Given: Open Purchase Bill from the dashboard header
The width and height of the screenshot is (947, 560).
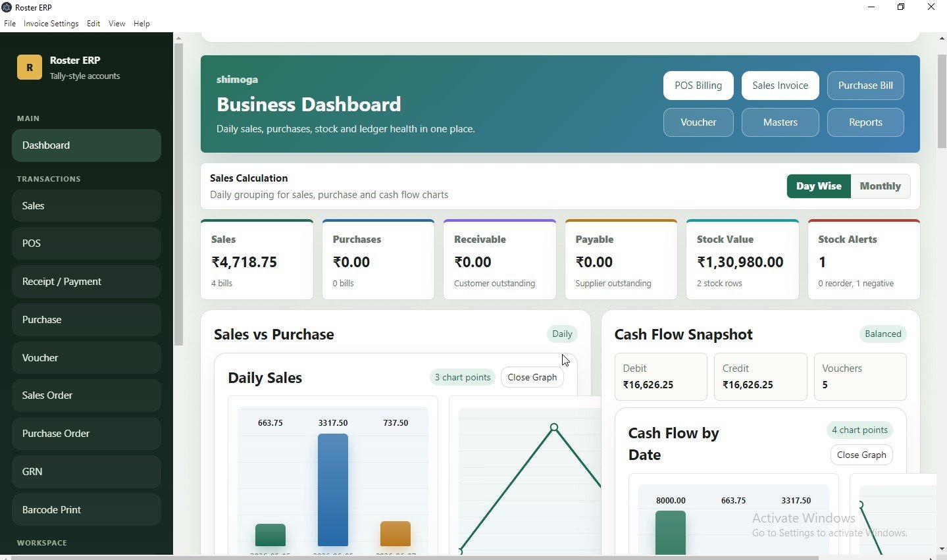Looking at the screenshot, I should 865,86.
